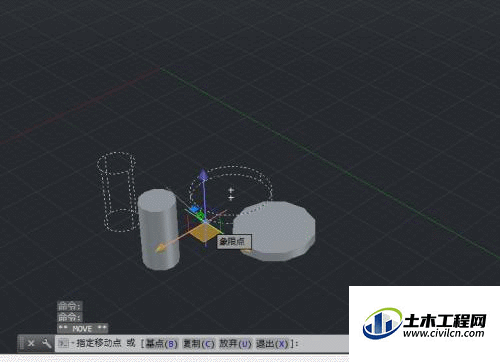The width and height of the screenshot is (500, 362).
Task: Open command line customize wrench menu
Action: point(46,343)
